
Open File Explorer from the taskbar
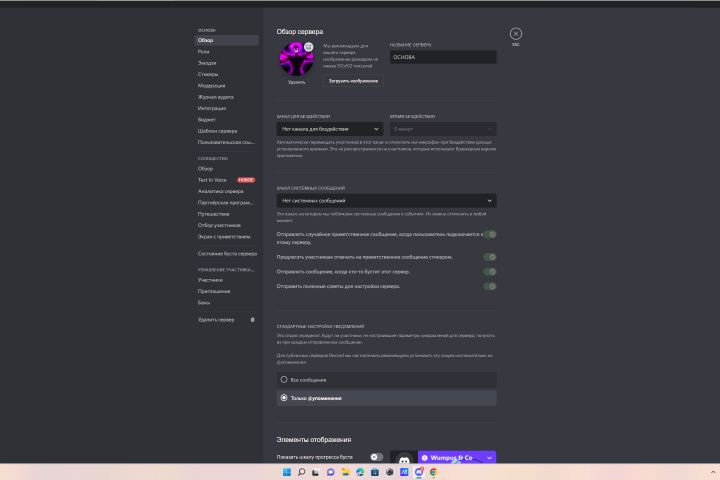point(345,472)
